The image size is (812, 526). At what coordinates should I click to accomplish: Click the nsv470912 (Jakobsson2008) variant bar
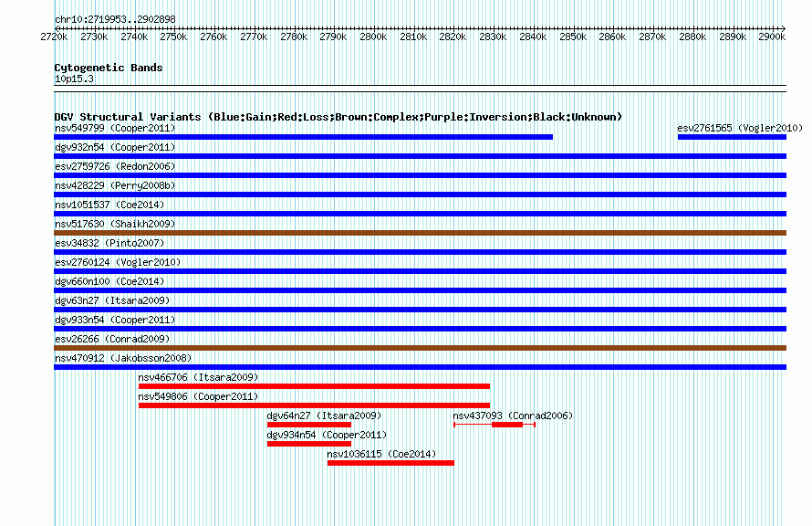420,367
